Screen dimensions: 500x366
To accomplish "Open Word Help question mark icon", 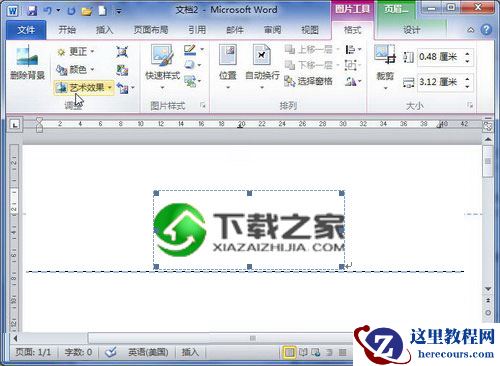I will click(486, 30).
